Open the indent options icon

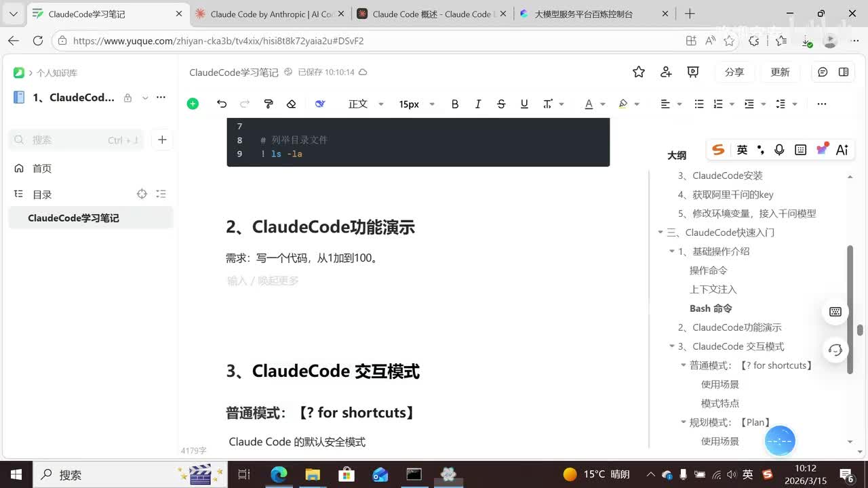[x=749, y=104]
